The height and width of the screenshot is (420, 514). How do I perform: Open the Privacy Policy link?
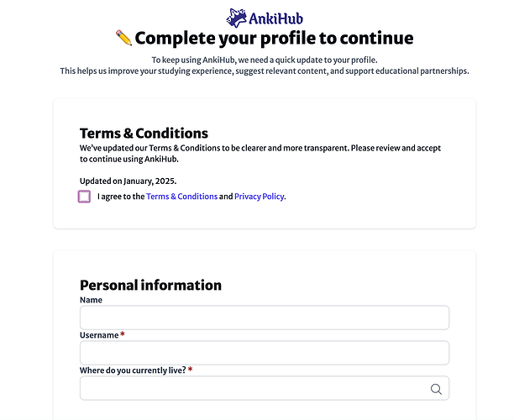260,197
